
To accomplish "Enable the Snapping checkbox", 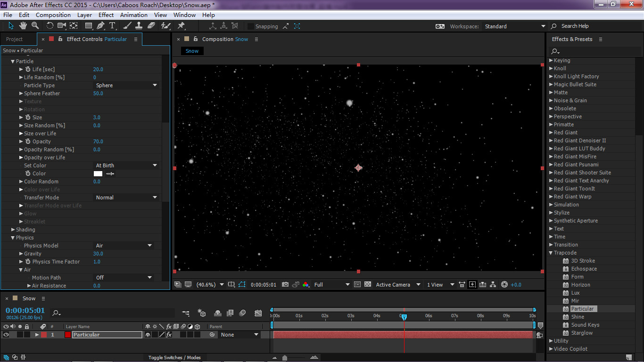I will click(x=251, y=26).
